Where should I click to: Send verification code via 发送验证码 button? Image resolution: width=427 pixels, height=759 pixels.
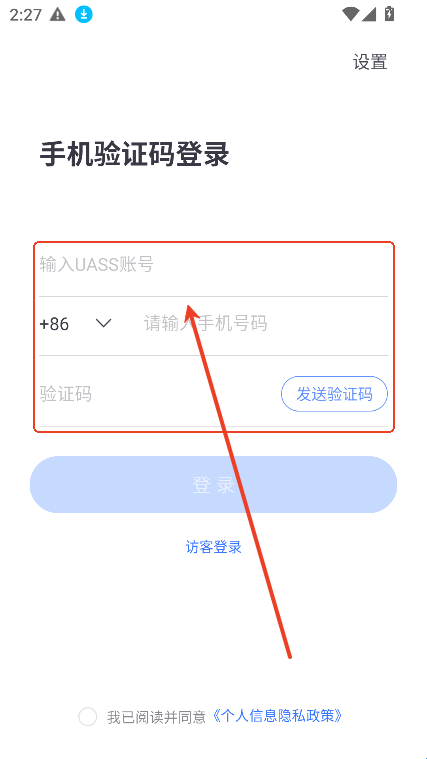[334, 394]
